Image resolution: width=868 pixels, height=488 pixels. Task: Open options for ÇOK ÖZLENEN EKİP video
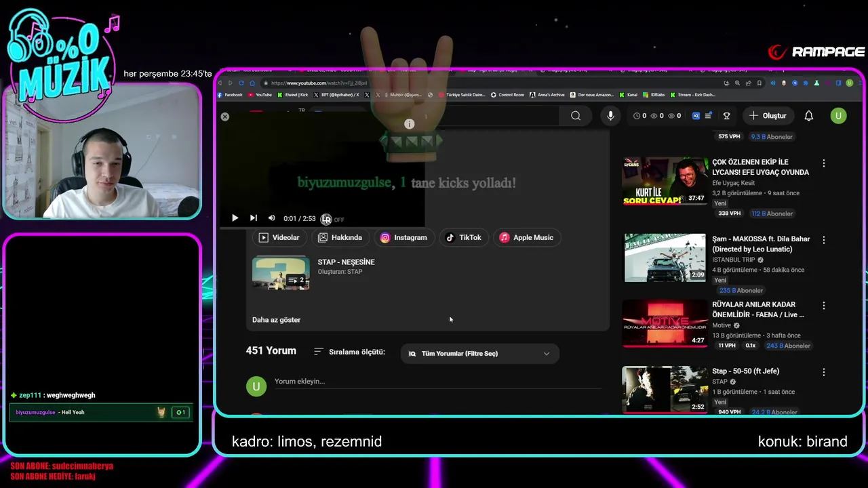click(824, 163)
